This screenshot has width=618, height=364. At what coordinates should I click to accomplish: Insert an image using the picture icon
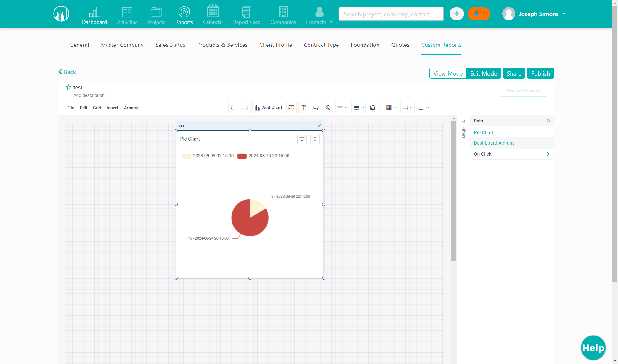[x=291, y=108]
